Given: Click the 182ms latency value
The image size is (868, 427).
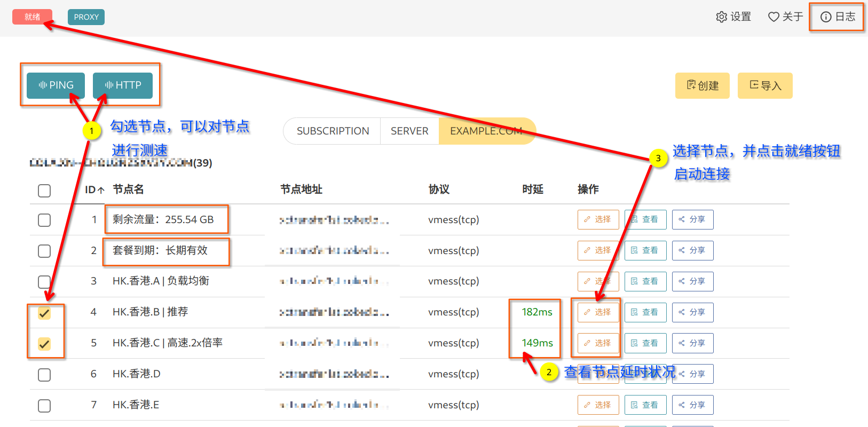Looking at the screenshot, I should pyautogui.click(x=537, y=312).
